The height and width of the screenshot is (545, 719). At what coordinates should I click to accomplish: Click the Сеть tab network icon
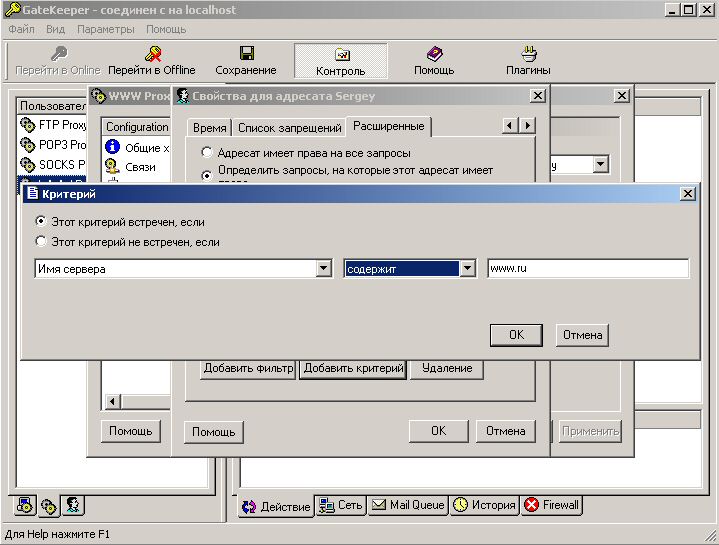click(327, 505)
